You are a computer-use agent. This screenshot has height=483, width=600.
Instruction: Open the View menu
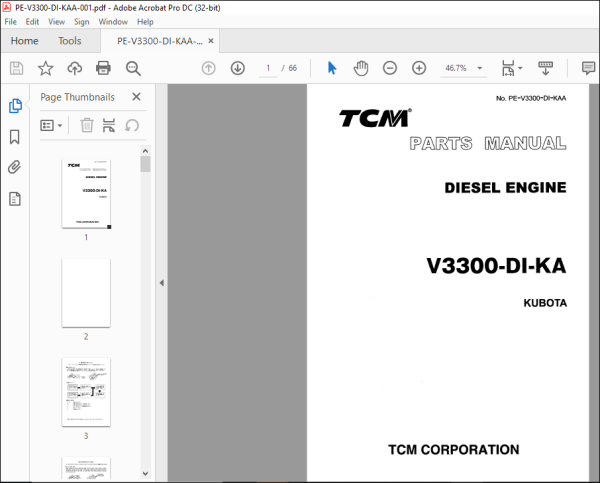tap(56, 22)
